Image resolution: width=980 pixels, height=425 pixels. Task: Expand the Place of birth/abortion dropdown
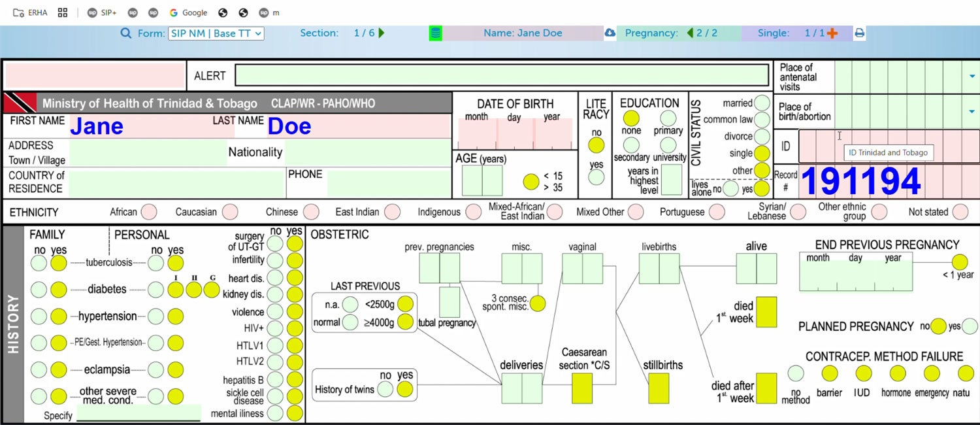[972, 112]
